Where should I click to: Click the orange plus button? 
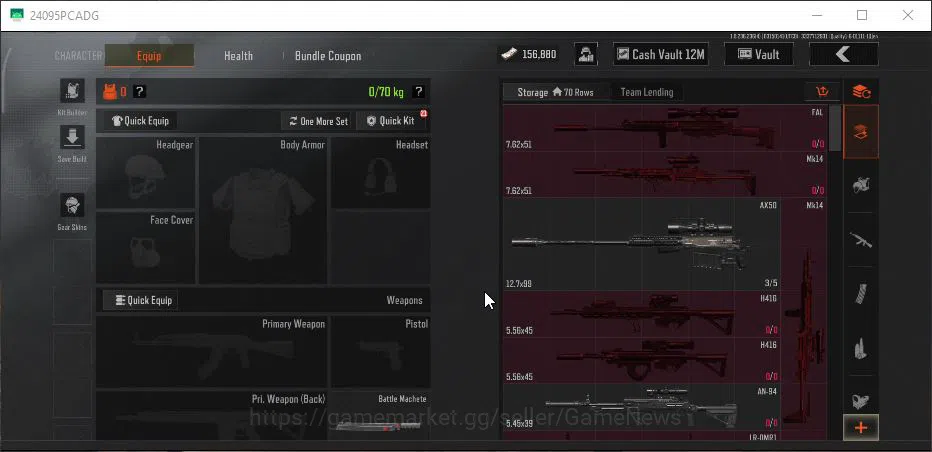point(861,428)
